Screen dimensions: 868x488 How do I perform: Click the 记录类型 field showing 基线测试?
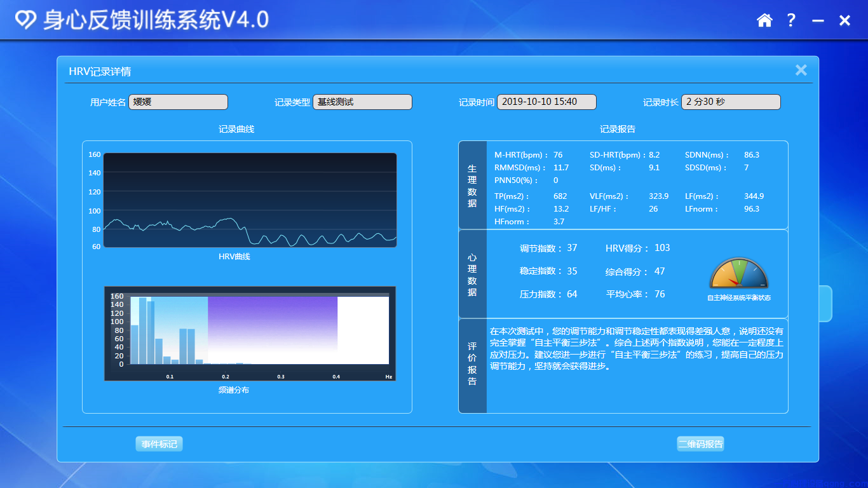tap(362, 102)
